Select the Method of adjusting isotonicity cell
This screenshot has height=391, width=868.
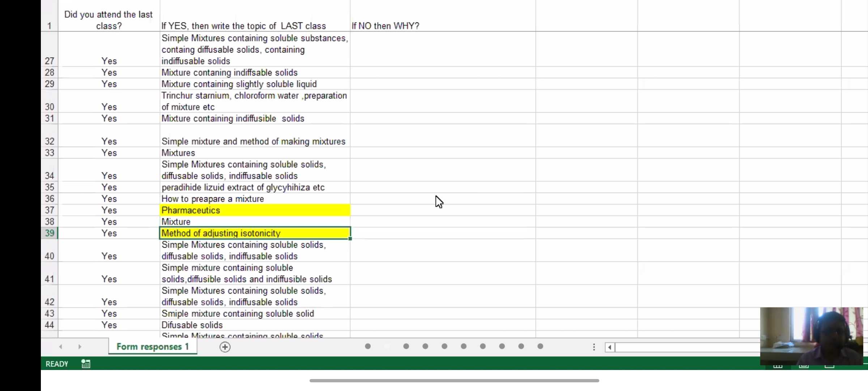(x=255, y=233)
